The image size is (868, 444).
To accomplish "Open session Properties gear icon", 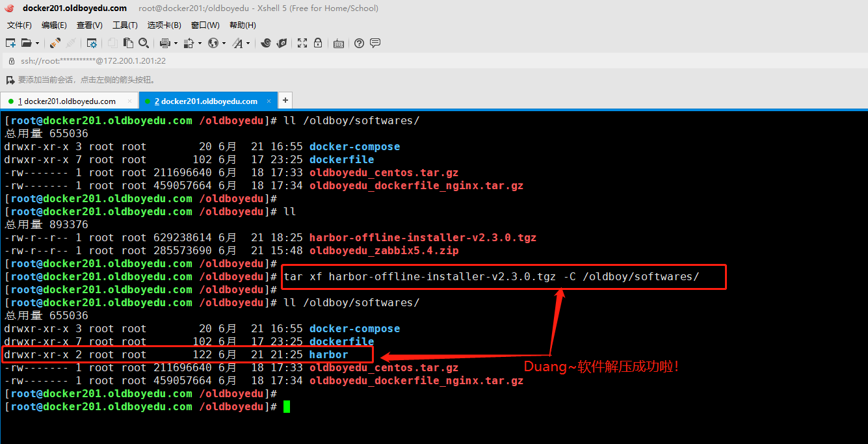I will 92,43.
